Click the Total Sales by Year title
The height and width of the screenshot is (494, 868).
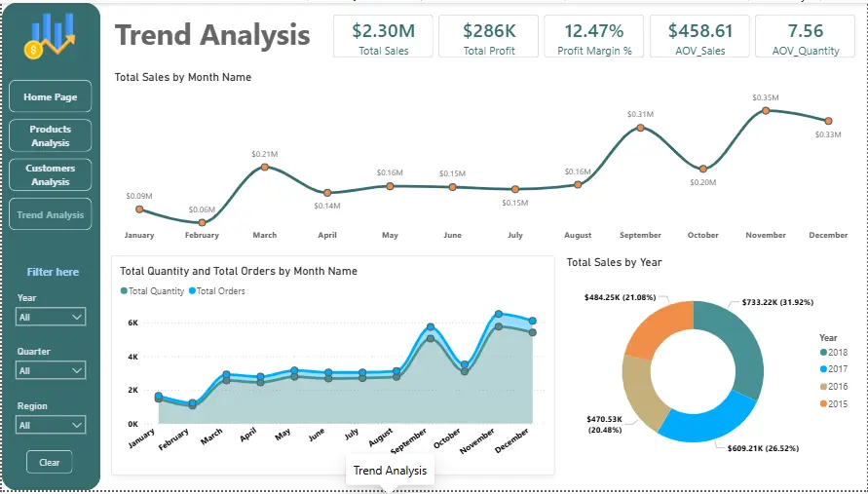(614, 262)
